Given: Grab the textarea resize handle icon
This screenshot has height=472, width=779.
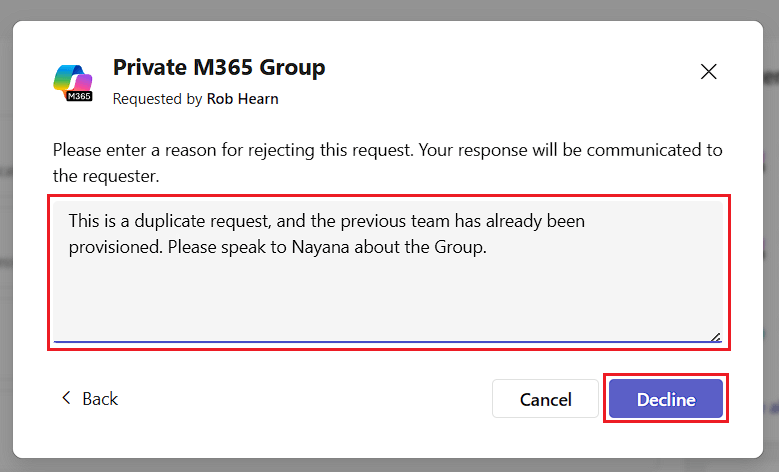Looking at the screenshot, I should (x=715, y=337).
